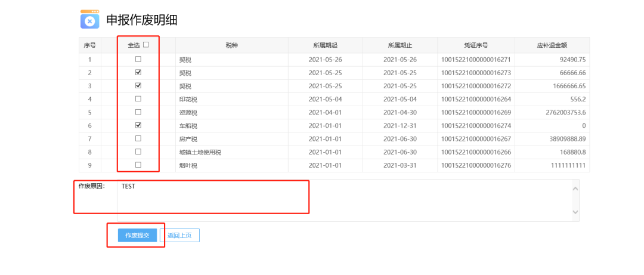644x275 pixels.
Task: Click the amount 2762003753.6
Action: pos(565,112)
